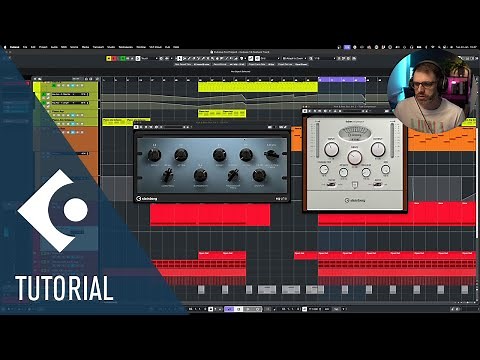Click the High Frequency selector knob on EQ
The width and height of the screenshot is (480, 360).
(233, 175)
